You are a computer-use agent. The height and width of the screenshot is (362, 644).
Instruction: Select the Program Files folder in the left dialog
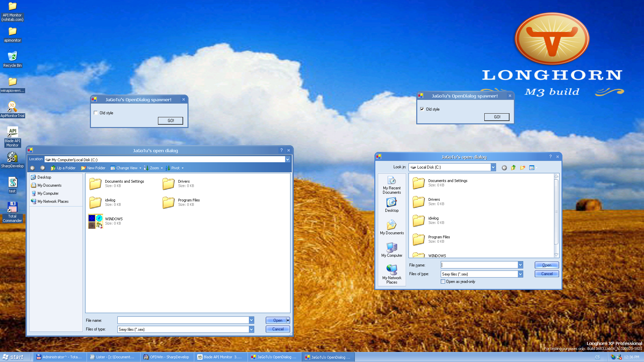181,202
